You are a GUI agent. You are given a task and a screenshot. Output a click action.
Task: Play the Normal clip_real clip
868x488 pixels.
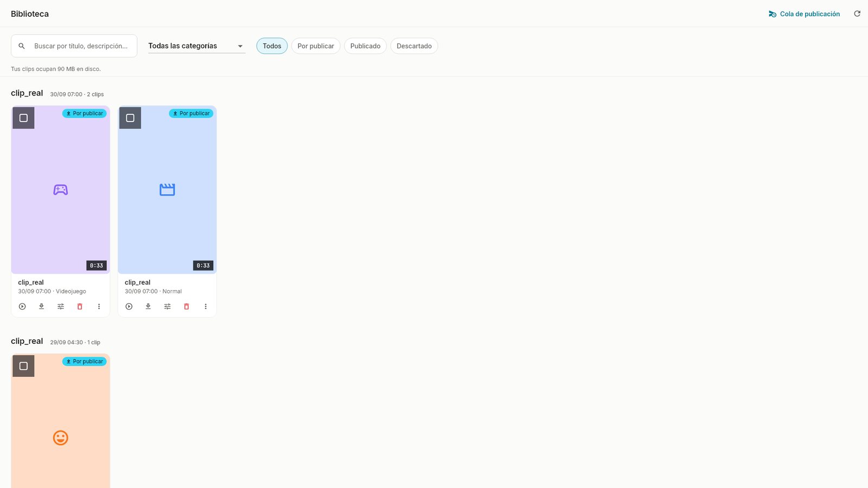tap(129, 306)
